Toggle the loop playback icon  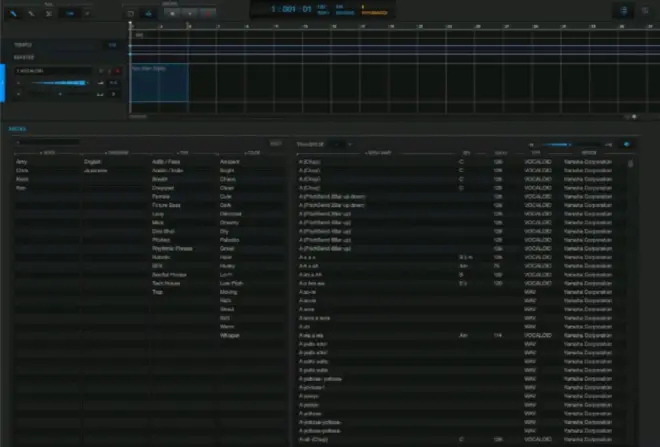[x=131, y=13]
